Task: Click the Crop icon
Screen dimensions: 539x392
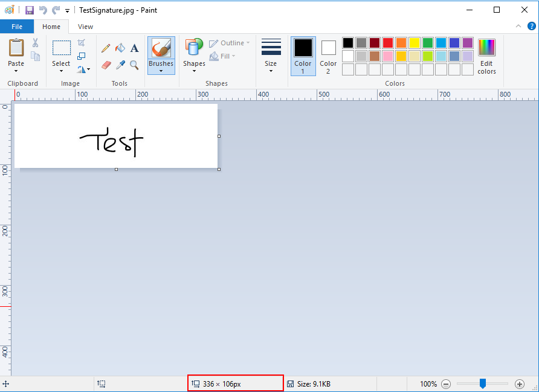Action: pos(81,43)
